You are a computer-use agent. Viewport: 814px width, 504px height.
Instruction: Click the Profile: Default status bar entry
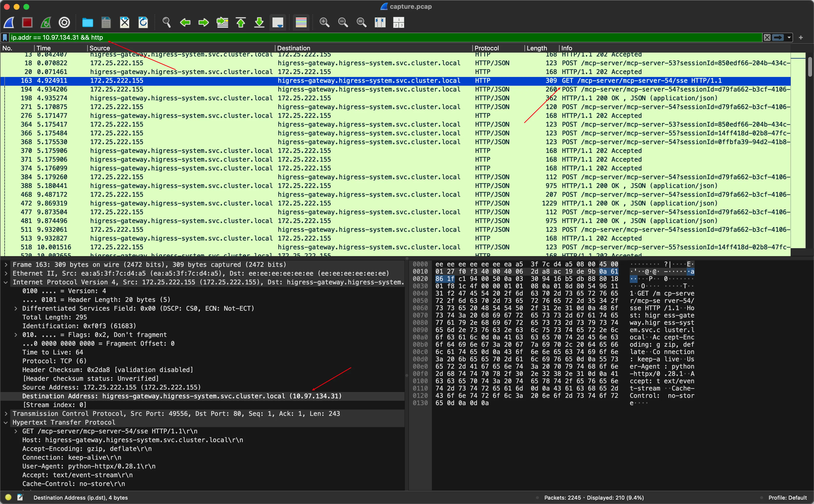[x=787, y=498]
